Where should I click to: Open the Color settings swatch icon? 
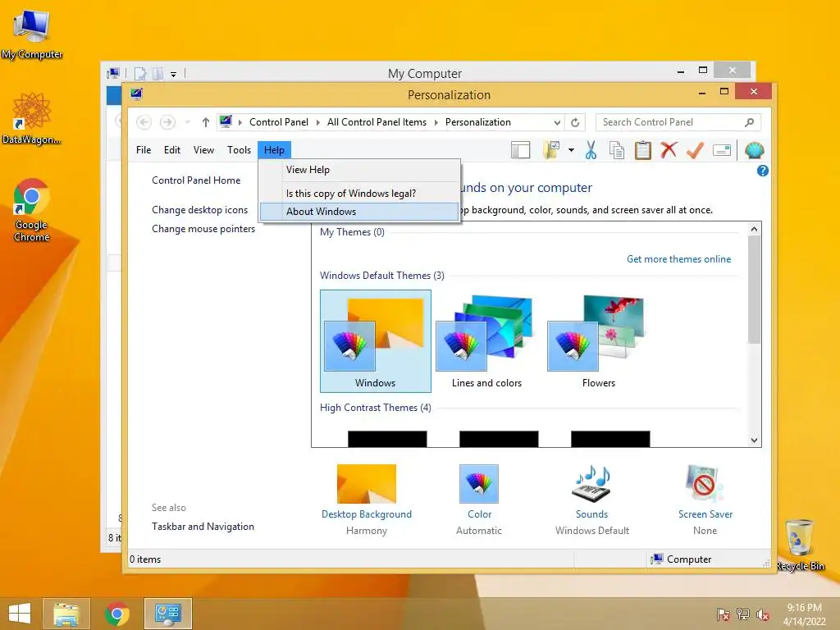(x=479, y=484)
